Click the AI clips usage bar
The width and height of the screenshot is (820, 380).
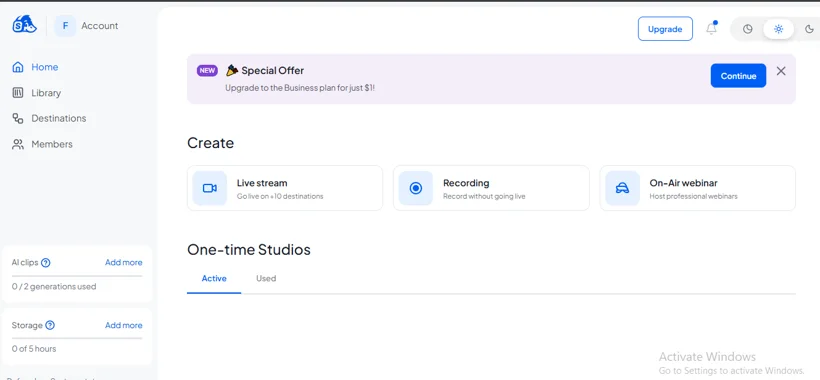tap(77, 275)
